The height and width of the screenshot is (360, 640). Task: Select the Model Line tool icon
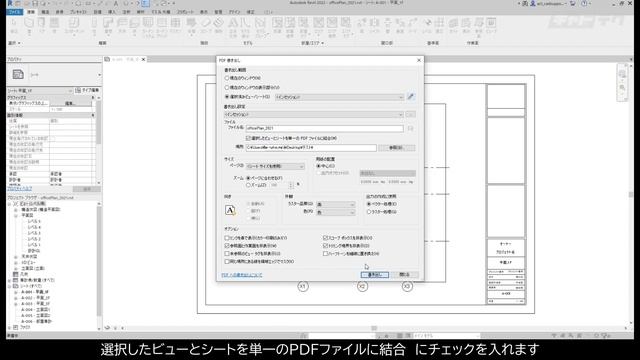(x=245, y=23)
